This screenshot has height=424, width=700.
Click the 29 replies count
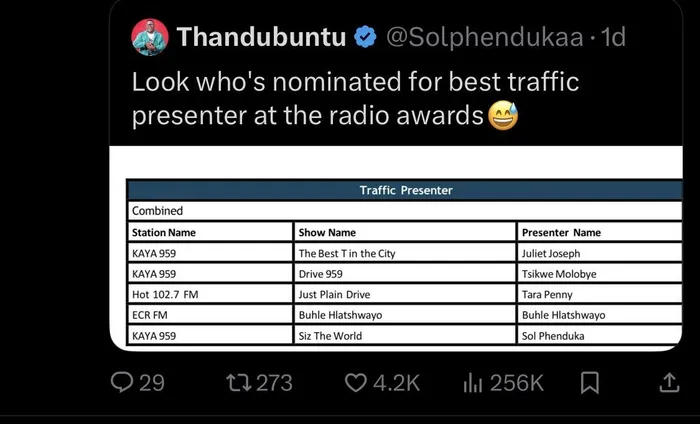point(151,382)
